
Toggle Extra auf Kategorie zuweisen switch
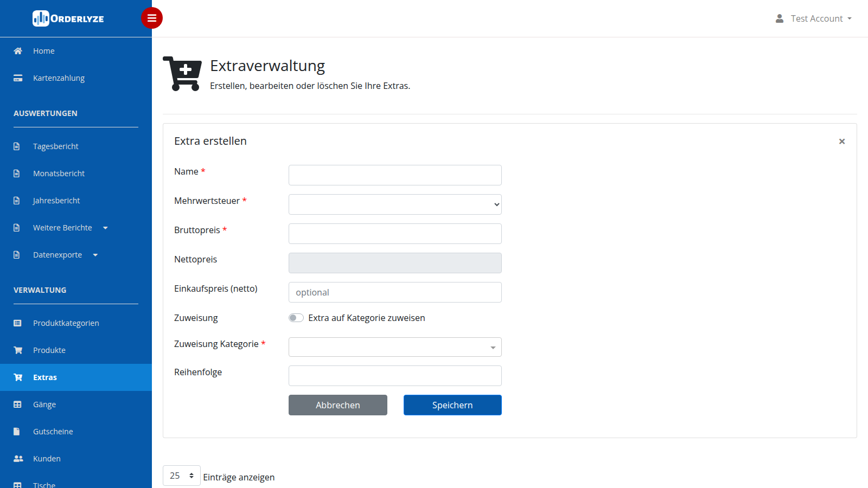(x=296, y=318)
